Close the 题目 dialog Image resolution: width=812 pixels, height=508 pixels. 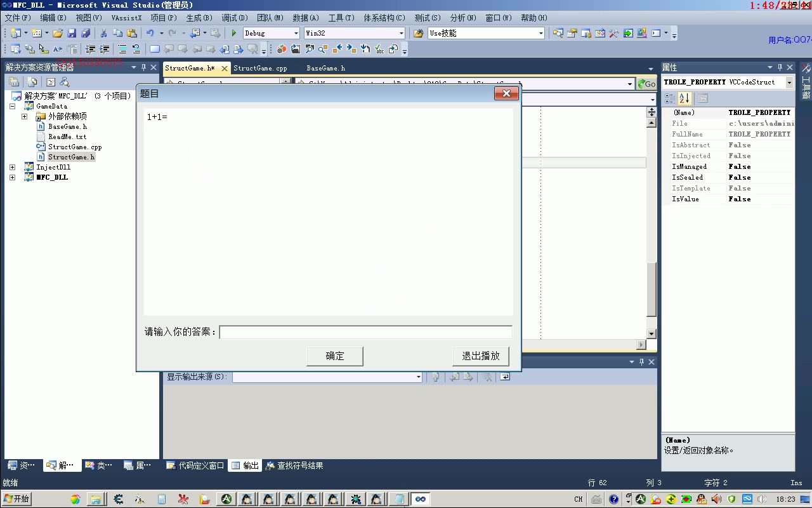[506, 94]
